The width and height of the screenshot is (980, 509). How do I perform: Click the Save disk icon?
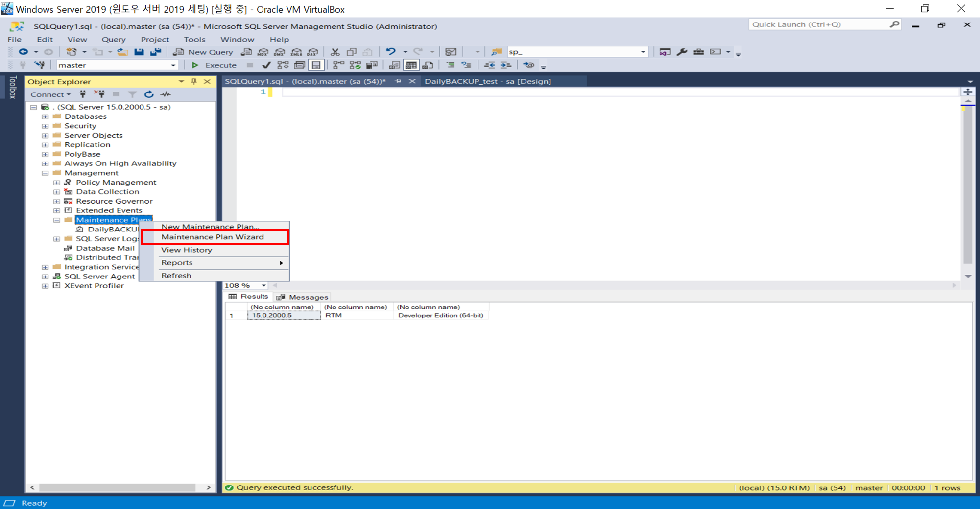(139, 52)
